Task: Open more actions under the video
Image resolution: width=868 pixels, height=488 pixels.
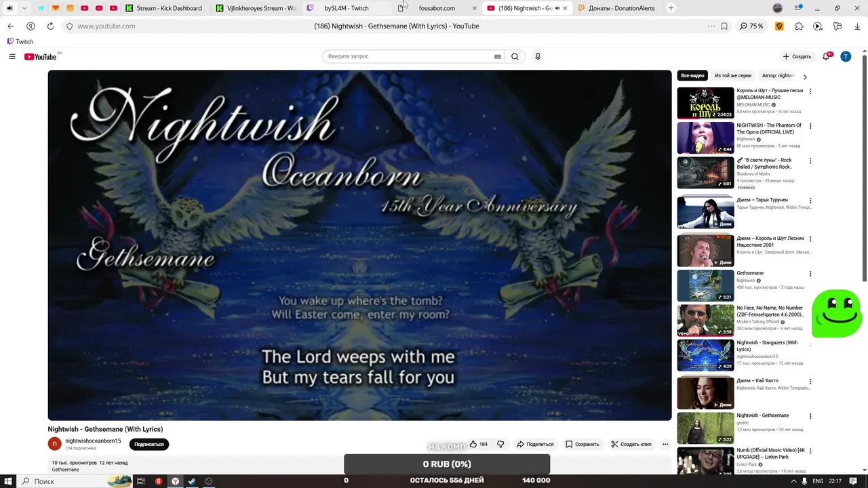Action: coord(665,444)
